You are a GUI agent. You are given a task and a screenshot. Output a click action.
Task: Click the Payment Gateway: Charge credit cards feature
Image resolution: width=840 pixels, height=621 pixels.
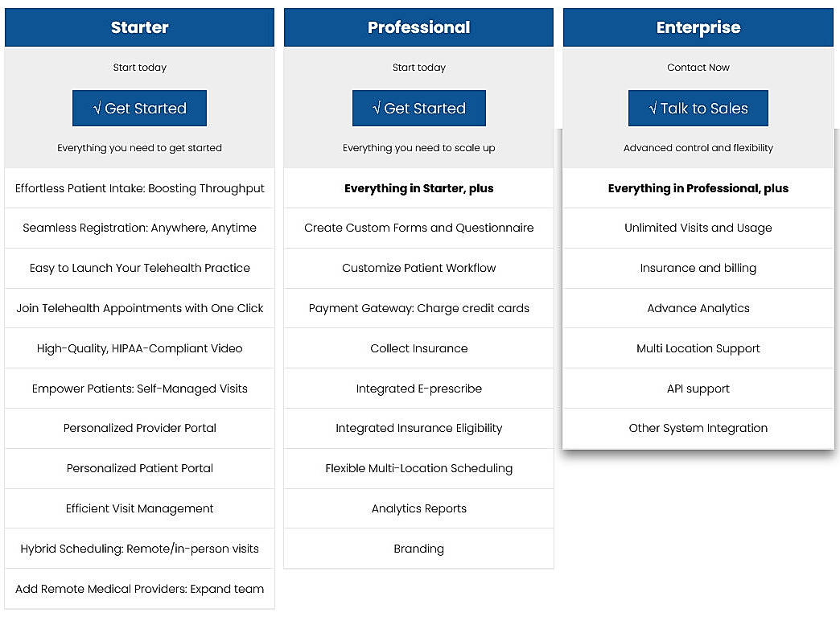(x=418, y=308)
